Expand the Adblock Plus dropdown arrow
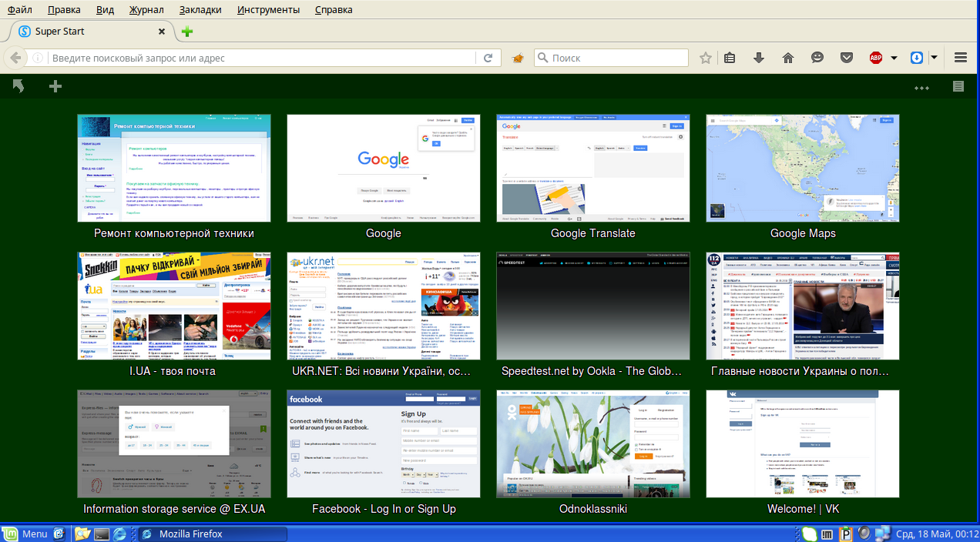Image resolution: width=980 pixels, height=542 pixels. pos(894,58)
